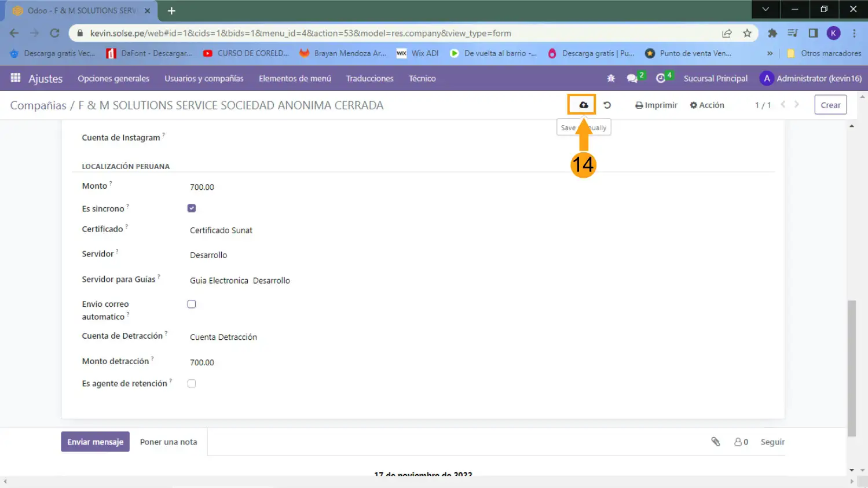The image size is (868, 488).
Task: Click Poner una nota tab
Action: [169, 442]
